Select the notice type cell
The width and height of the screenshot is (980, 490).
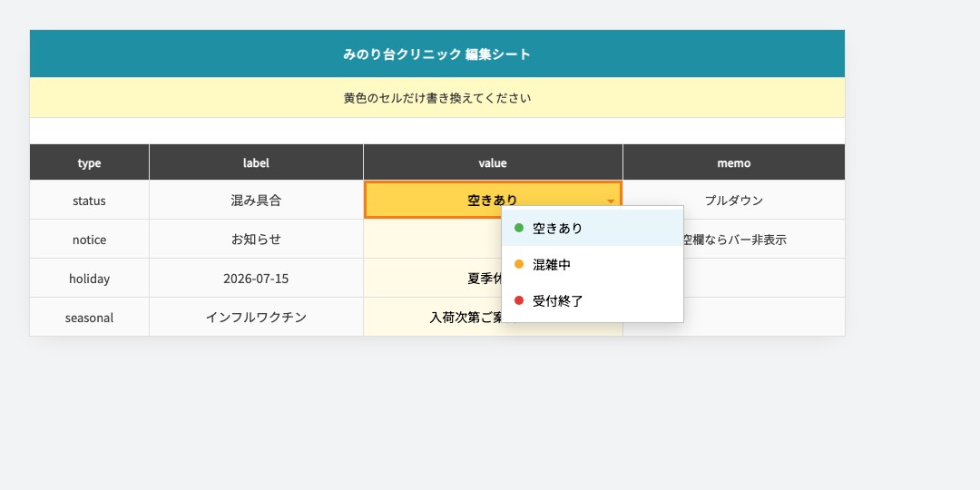89,240
